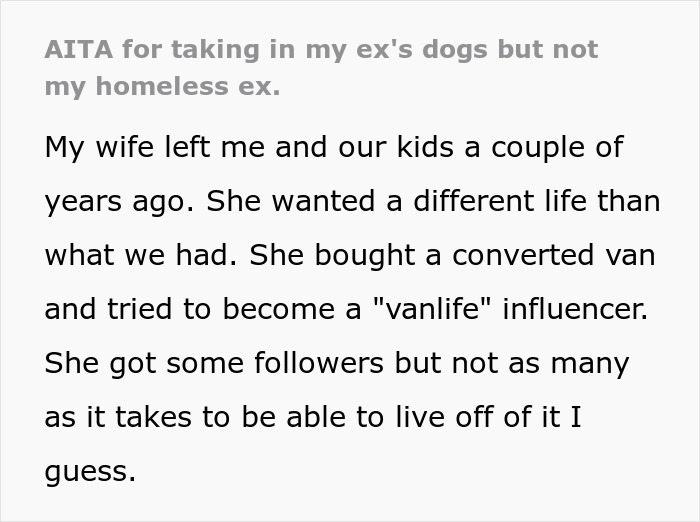Viewport: 700px width, 522px height.
Task: Click the word 'influencer' in the paragraph
Action: coord(575,309)
